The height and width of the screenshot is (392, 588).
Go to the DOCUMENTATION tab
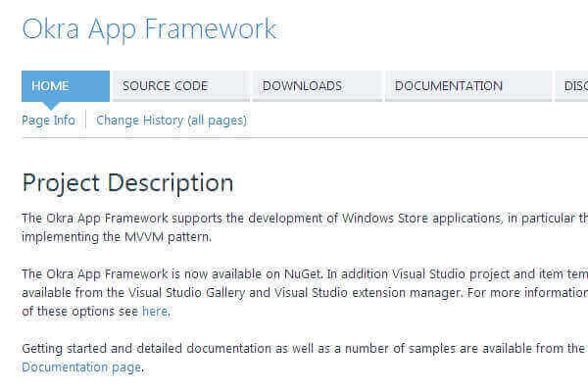click(448, 86)
